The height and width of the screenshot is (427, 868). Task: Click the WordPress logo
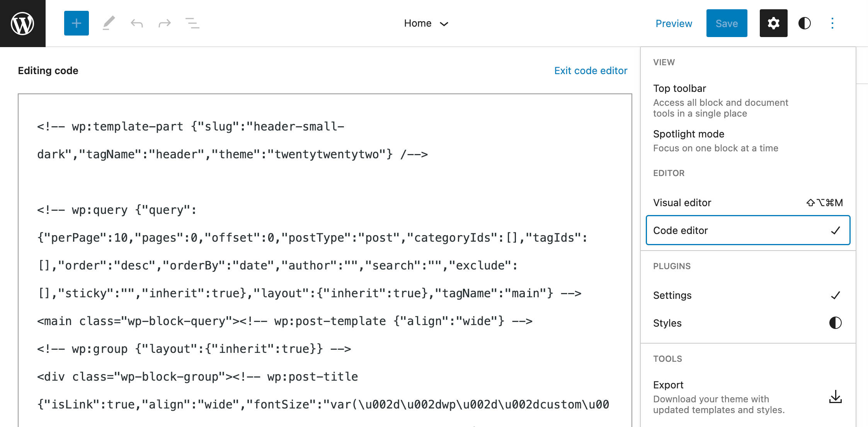(x=22, y=23)
